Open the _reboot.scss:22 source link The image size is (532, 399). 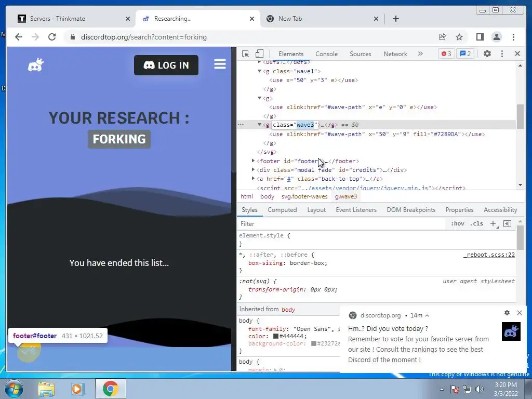[x=489, y=255]
